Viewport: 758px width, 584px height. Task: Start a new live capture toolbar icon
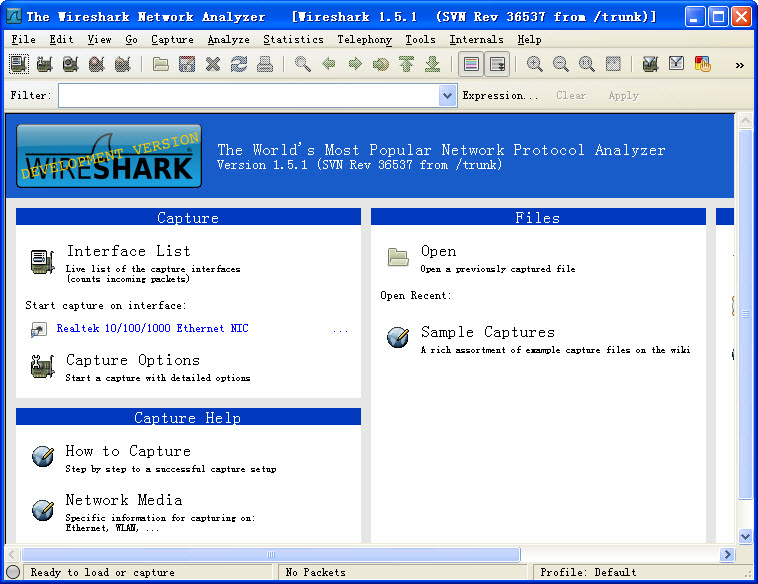pos(71,64)
